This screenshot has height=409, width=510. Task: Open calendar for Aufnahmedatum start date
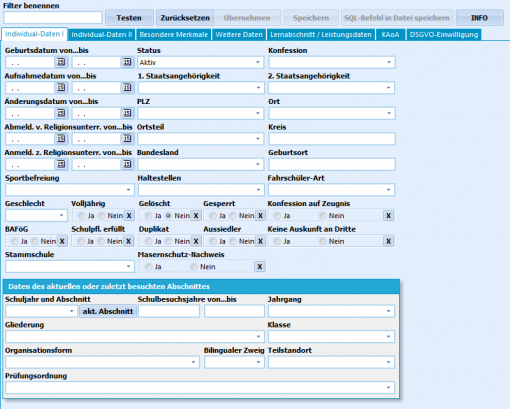click(x=61, y=88)
